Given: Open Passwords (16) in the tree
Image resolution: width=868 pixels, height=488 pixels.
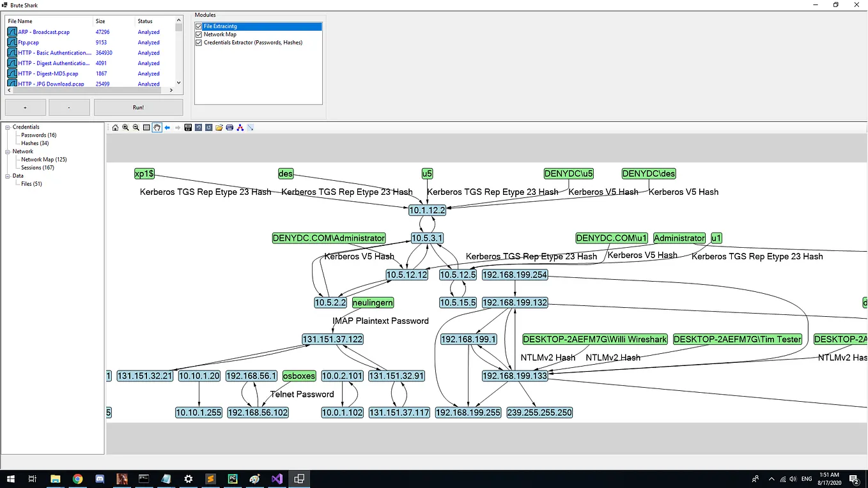Looking at the screenshot, I should coord(39,135).
